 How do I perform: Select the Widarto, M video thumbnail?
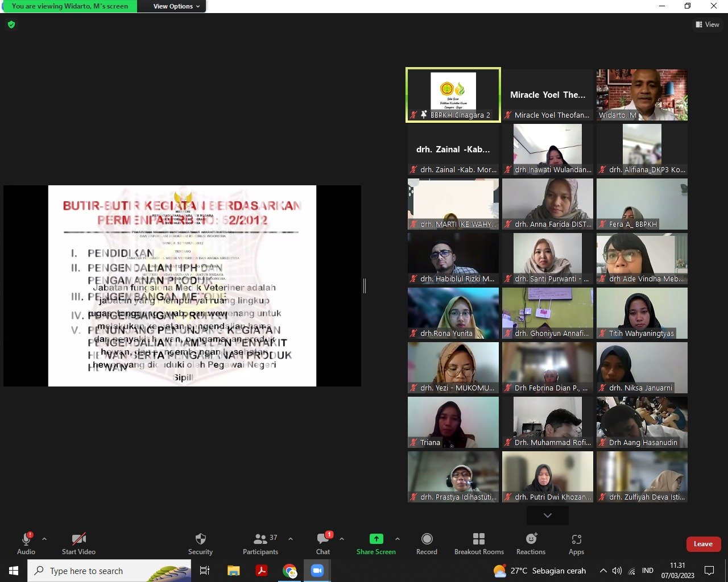click(642, 94)
